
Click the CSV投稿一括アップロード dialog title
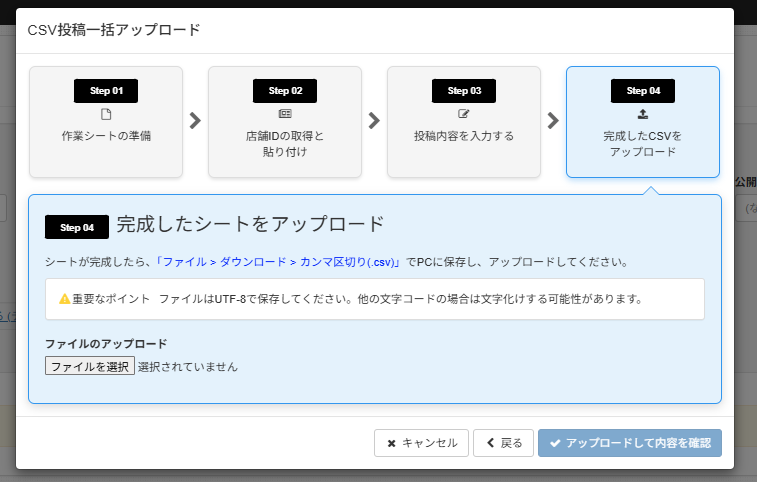[x=114, y=30]
